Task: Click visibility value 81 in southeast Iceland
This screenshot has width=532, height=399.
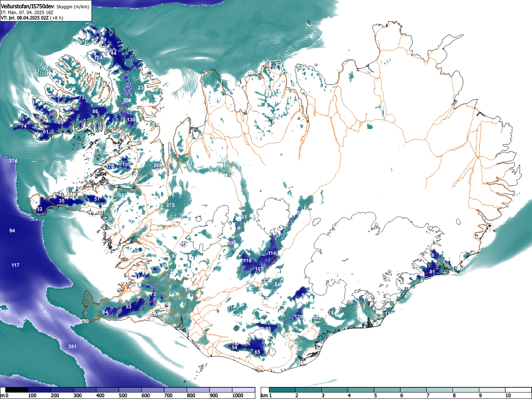Action: 432,272
